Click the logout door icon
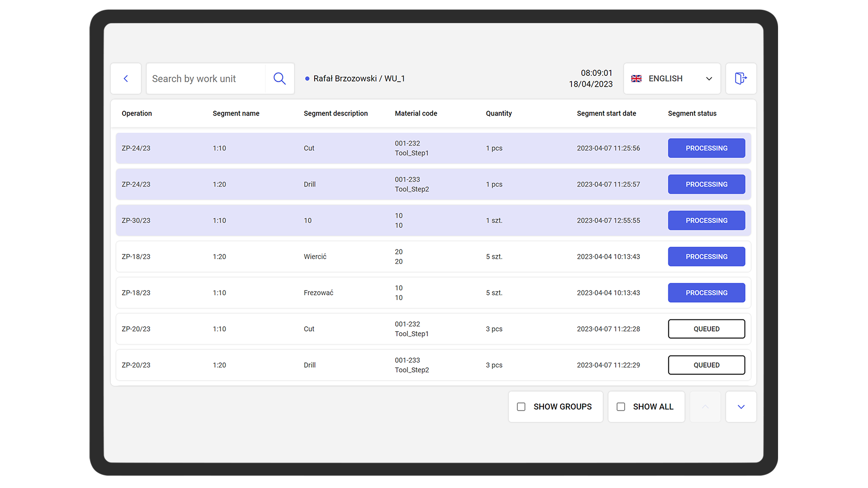This screenshot has height=488, width=868. [741, 79]
